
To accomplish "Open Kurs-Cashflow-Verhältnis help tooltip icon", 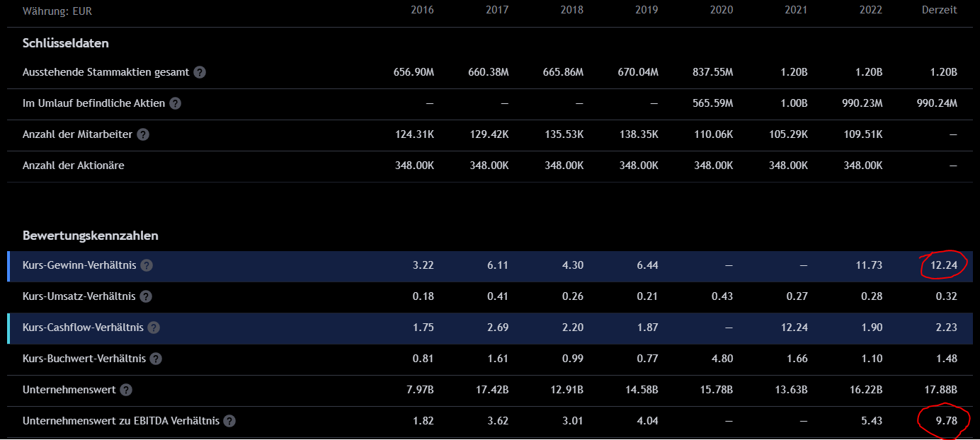I will pyautogui.click(x=154, y=328).
